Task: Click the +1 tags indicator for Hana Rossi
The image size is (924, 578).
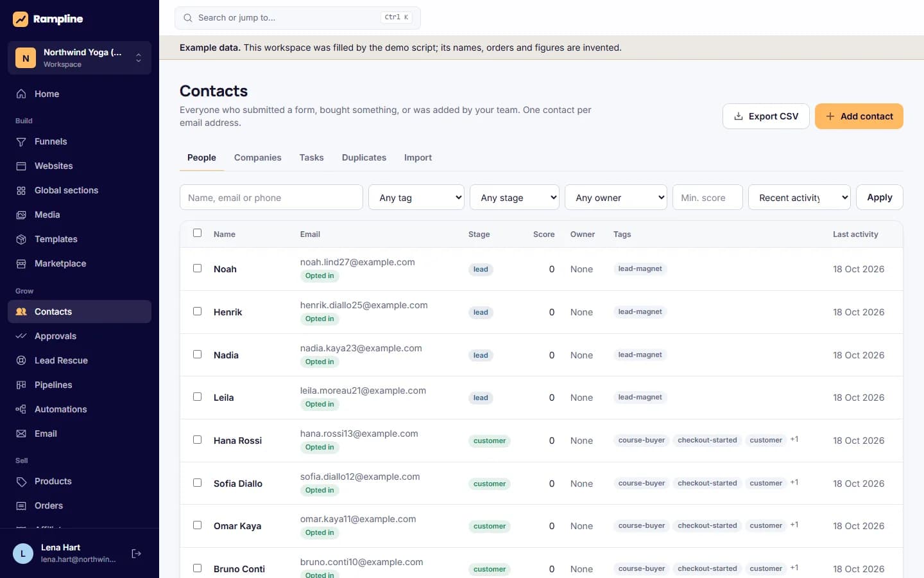Action: [794, 439]
